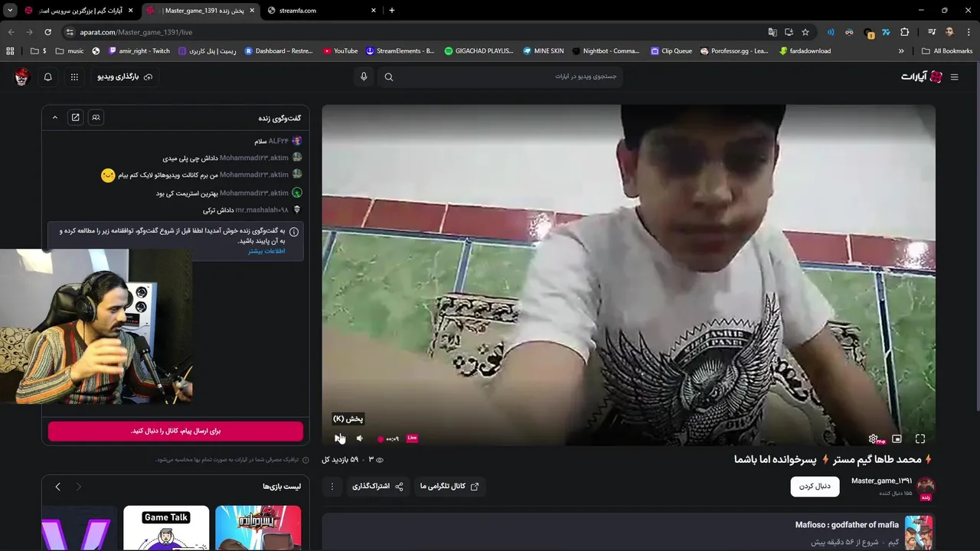
Task: Switch to the streamfa.com tab
Action: point(322,11)
